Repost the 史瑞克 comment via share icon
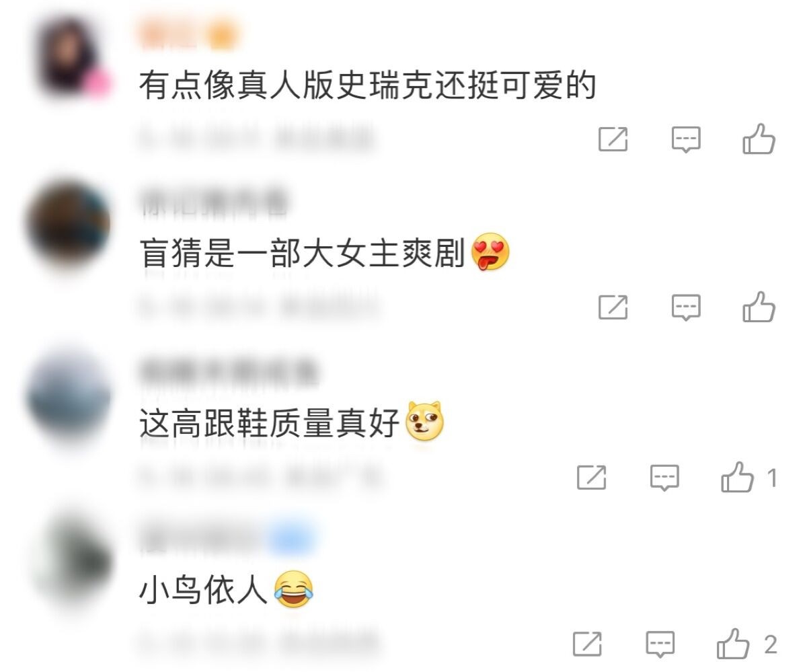The height and width of the screenshot is (672, 807). point(613,139)
